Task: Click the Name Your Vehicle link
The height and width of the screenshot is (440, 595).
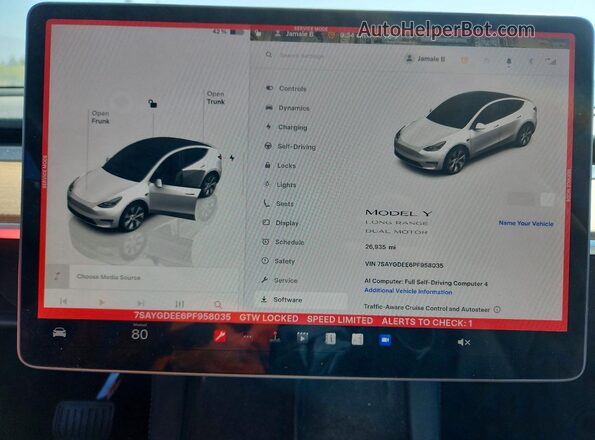Action: [x=526, y=223]
